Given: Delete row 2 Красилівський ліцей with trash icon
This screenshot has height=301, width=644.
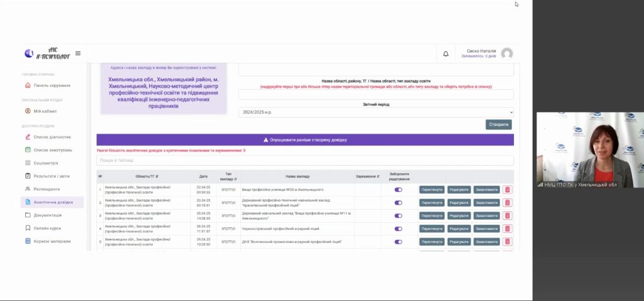Looking at the screenshot, I should (508, 203).
